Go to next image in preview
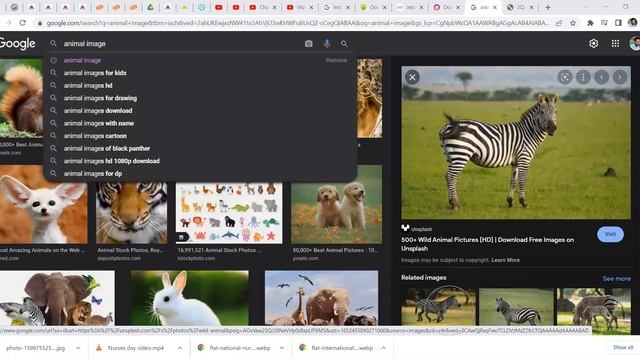 pos(620,77)
